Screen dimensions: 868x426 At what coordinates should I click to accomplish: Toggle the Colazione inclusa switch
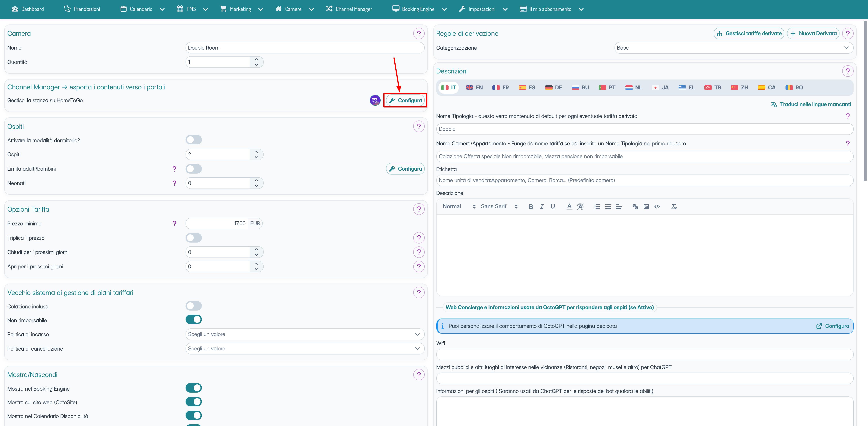193,306
